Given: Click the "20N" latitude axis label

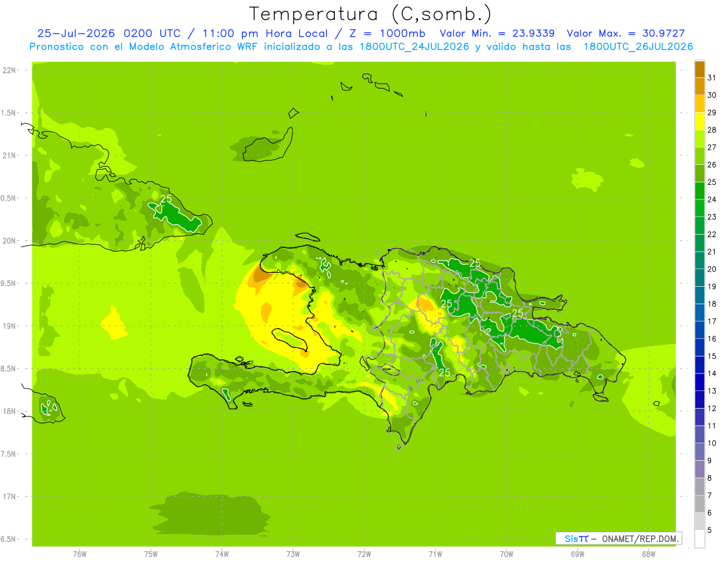Looking at the screenshot, I should (10, 241).
